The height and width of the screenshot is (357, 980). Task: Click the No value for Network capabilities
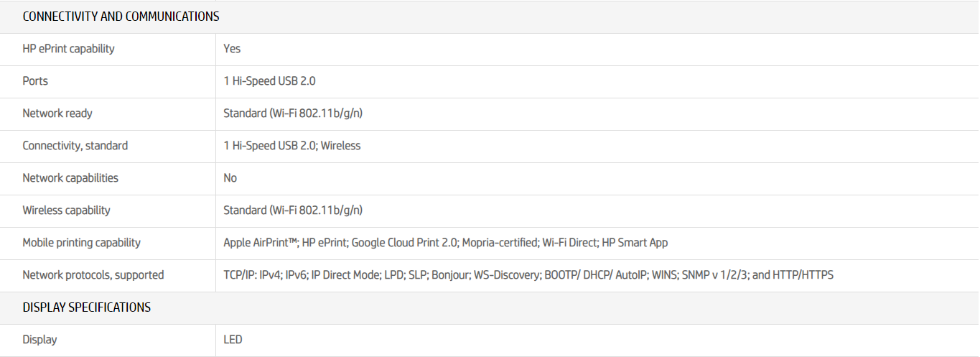(230, 178)
